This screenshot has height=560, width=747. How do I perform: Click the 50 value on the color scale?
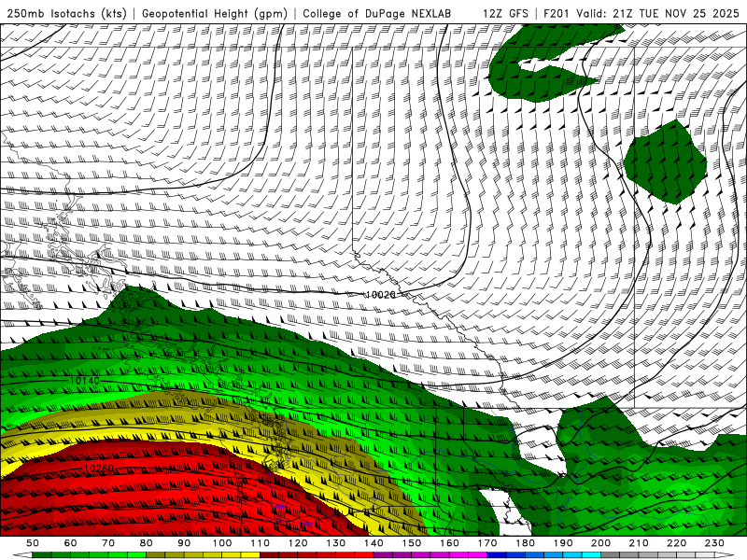tap(33, 543)
